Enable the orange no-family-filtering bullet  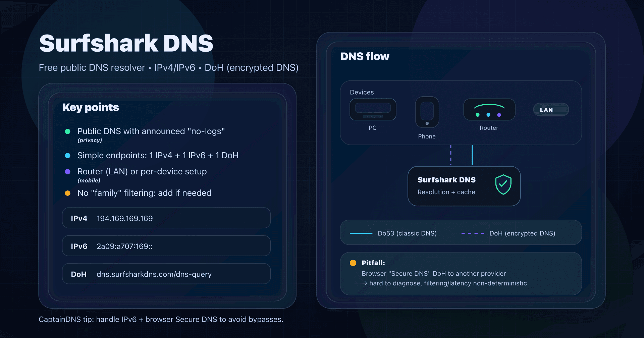click(68, 193)
